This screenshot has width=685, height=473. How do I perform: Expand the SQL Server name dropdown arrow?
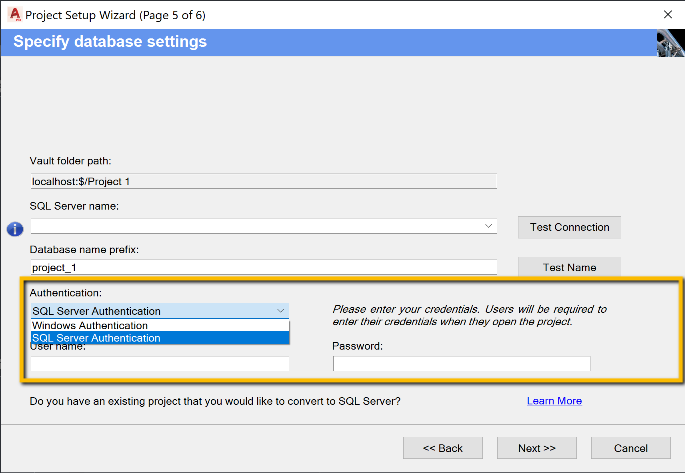click(489, 226)
